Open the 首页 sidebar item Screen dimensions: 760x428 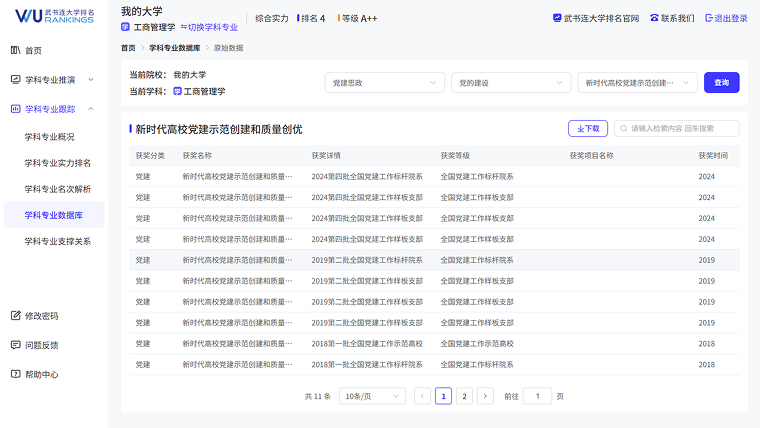(33, 50)
